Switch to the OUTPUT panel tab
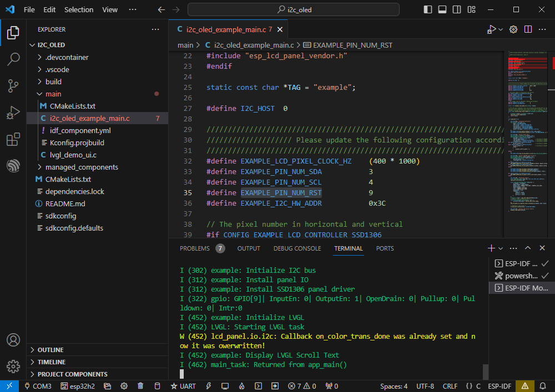The image size is (555, 392). 249,248
